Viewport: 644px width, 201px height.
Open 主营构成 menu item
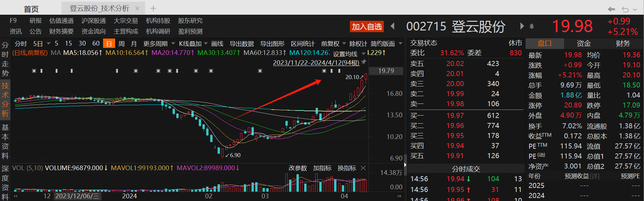coord(126,31)
